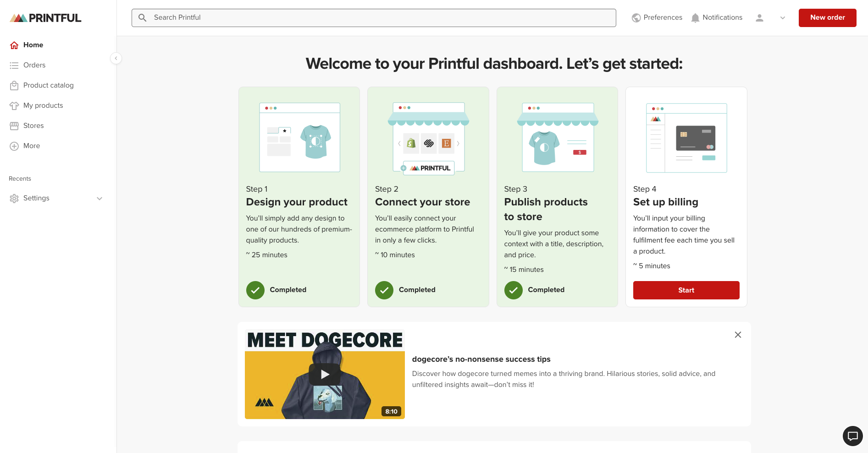Open the account dropdown arrow
This screenshot has height=453, width=868.
pyautogui.click(x=783, y=17)
